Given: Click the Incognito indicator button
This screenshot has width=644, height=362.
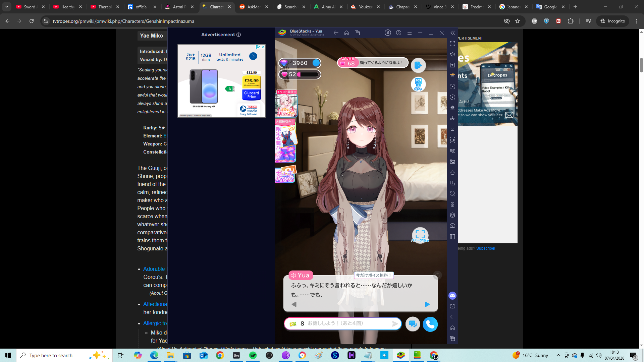Looking at the screenshot, I should coord(613,21).
